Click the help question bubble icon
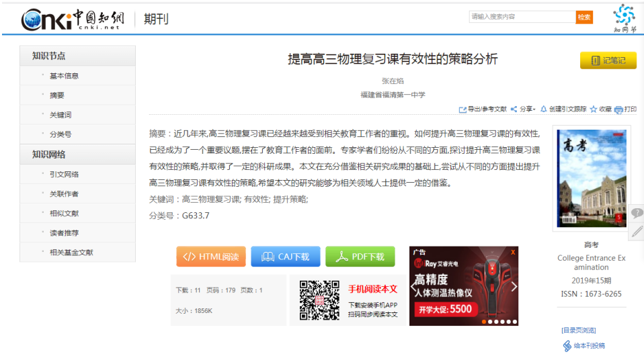Viewport: 644px width, 354px height. (637, 213)
